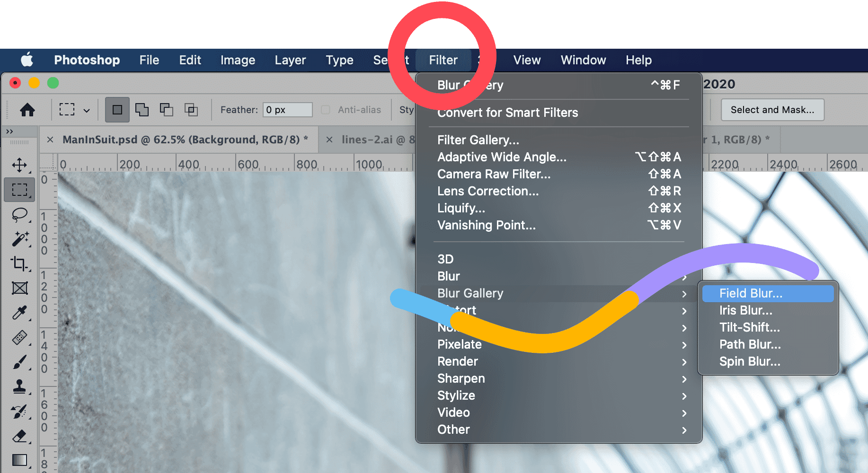Click the Select and Mask button

772,110
